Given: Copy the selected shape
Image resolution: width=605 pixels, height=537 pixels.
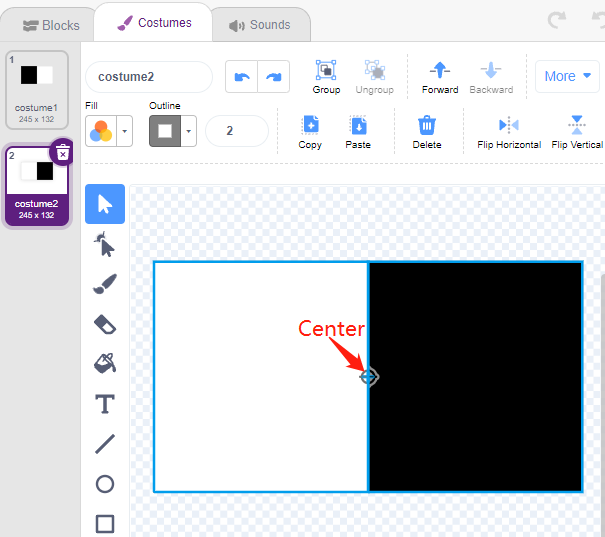Looking at the screenshot, I should click(x=310, y=132).
